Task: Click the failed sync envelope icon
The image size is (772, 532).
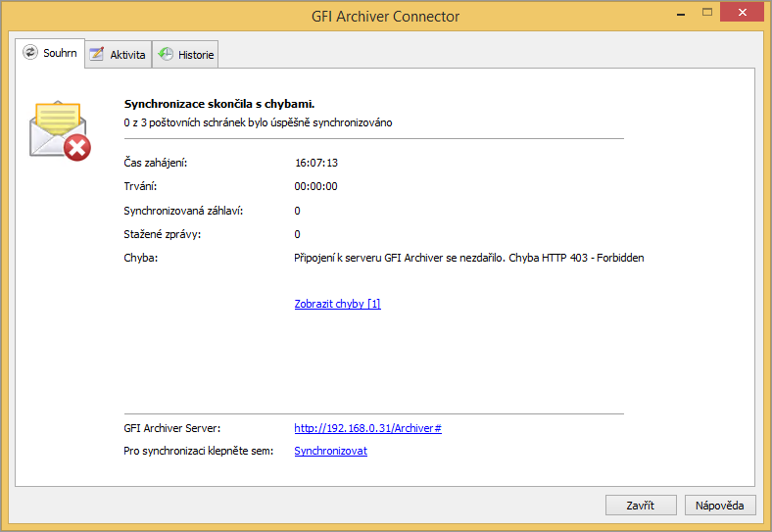Action: click(x=60, y=130)
